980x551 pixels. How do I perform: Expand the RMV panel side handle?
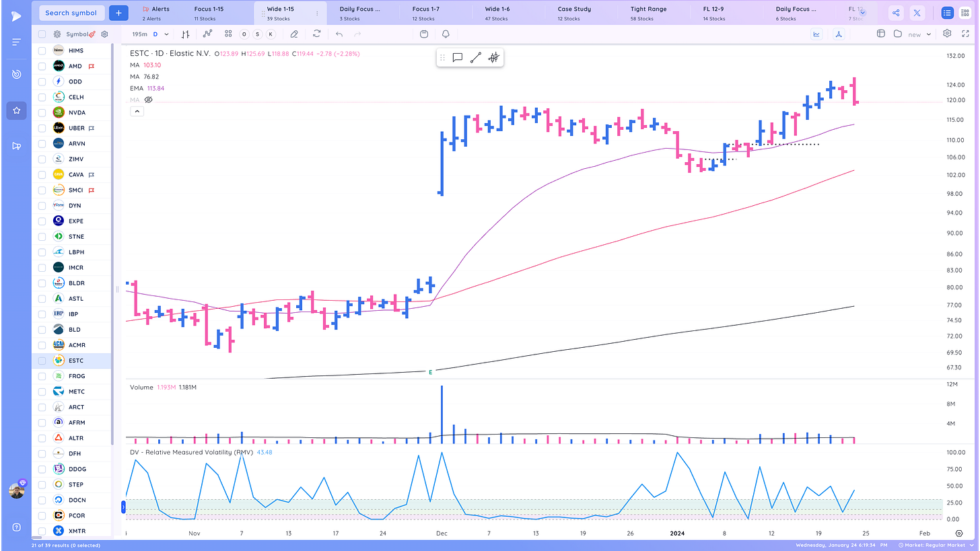(124, 507)
